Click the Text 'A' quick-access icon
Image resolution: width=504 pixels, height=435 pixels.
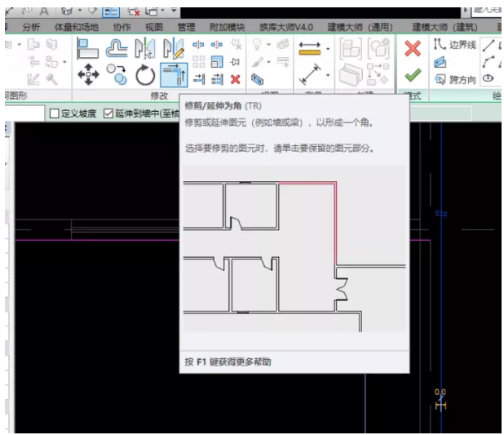(x=44, y=11)
